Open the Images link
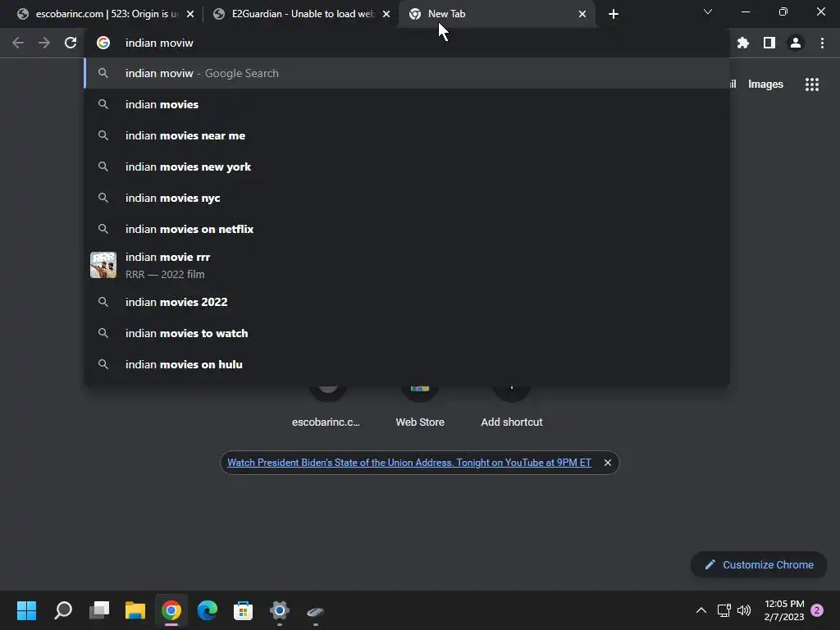Viewport: 840px width, 630px height. 765,84
